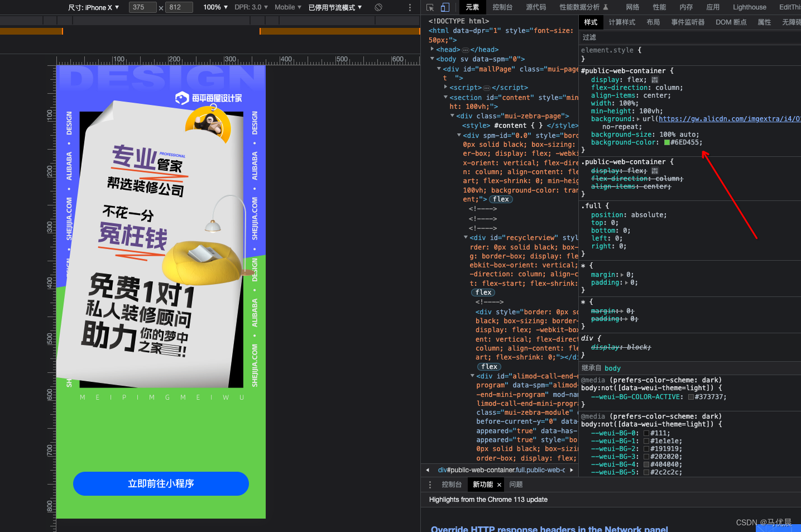Click the height 812 input field
Screen dimensions: 801x532
(179, 7)
